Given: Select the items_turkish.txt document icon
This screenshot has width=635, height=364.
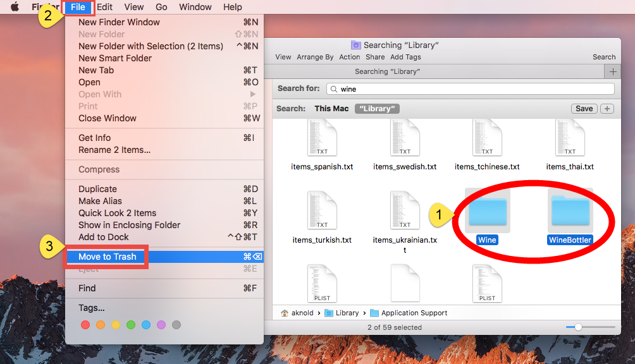Looking at the screenshot, I should point(322,210).
